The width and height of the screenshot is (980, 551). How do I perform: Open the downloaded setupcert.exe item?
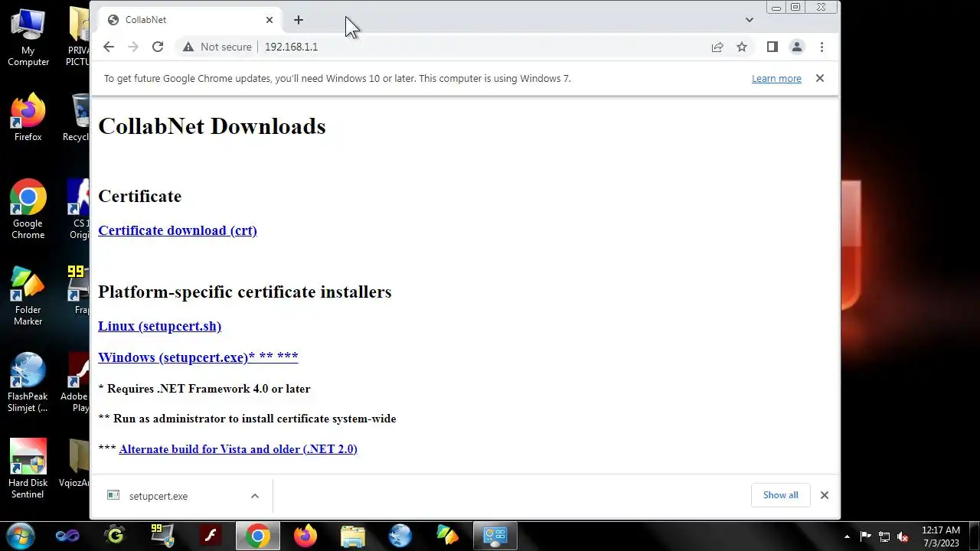click(x=158, y=496)
